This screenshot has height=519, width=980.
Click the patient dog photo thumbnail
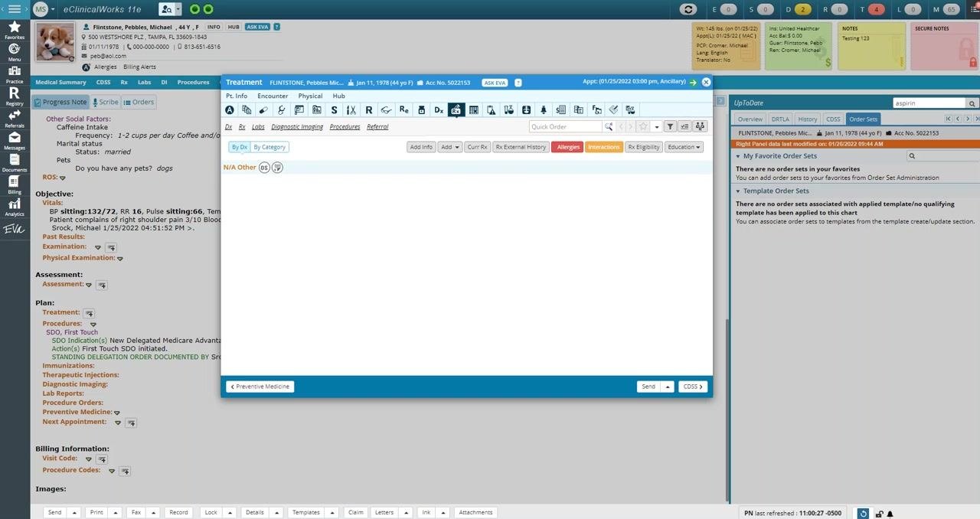56,42
